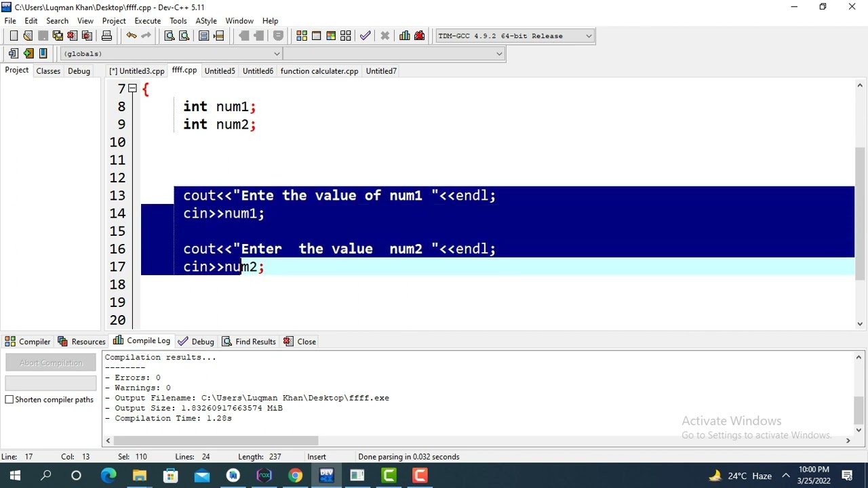Viewport: 868px width, 488px height.
Task: Open the Find Results bottom tab
Action: [x=249, y=342]
